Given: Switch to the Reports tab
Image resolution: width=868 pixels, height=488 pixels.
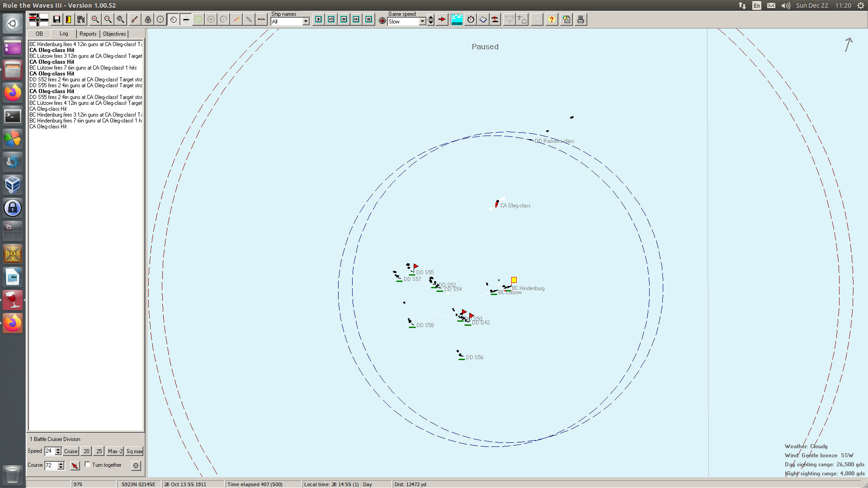Looking at the screenshot, I should click(88, 34).
